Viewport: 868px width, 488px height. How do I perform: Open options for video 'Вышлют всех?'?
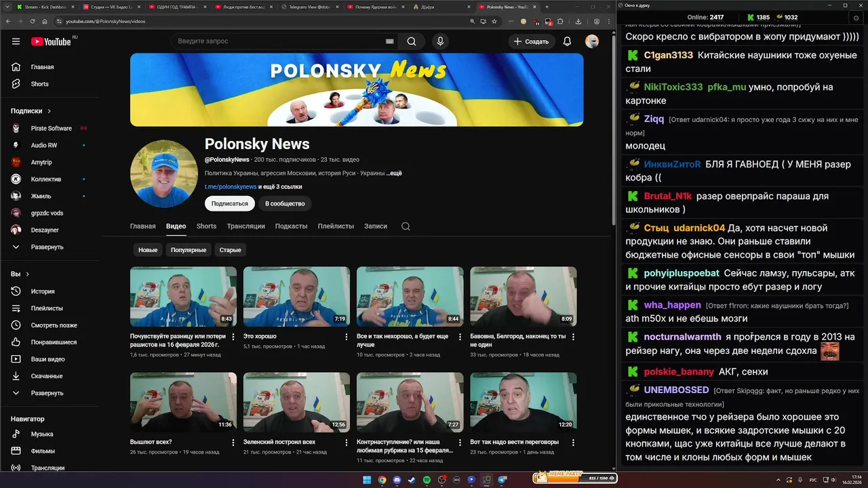pyautogui.click(x=233, y=443)
